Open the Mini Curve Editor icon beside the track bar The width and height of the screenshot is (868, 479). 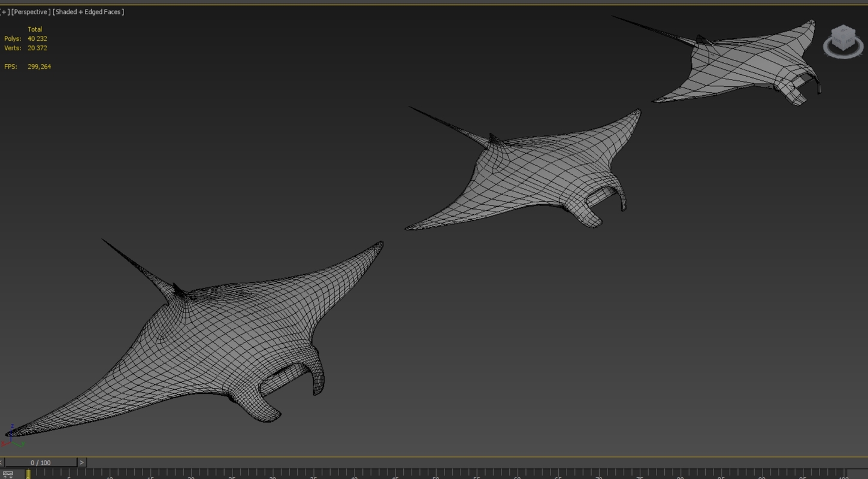pos(8,474)
